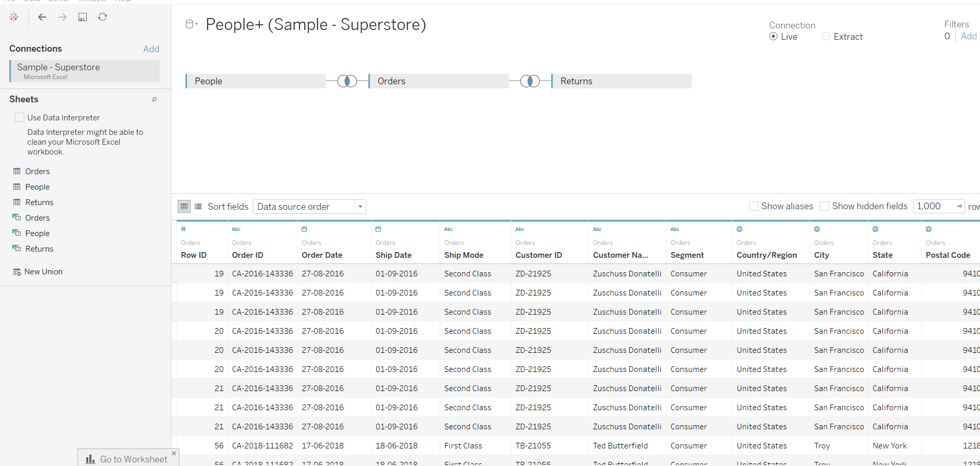Close the Go to Worksheet tooltip

pos(174,453)
